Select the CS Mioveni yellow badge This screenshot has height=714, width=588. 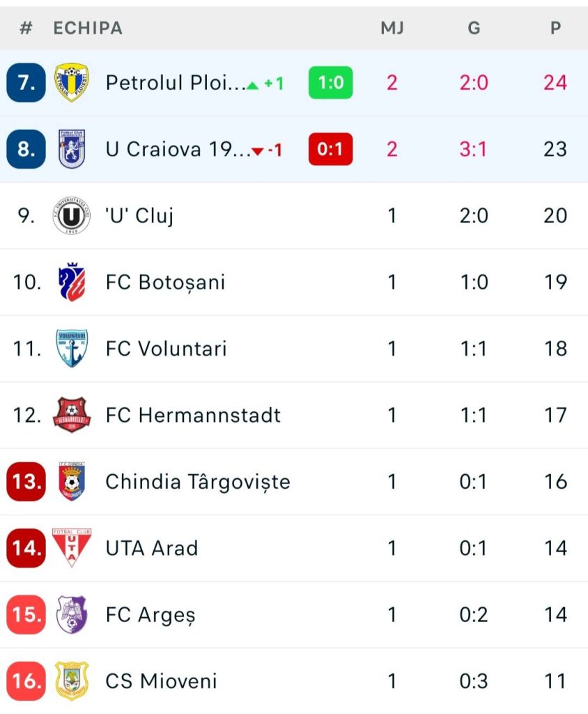click(72, 681)
